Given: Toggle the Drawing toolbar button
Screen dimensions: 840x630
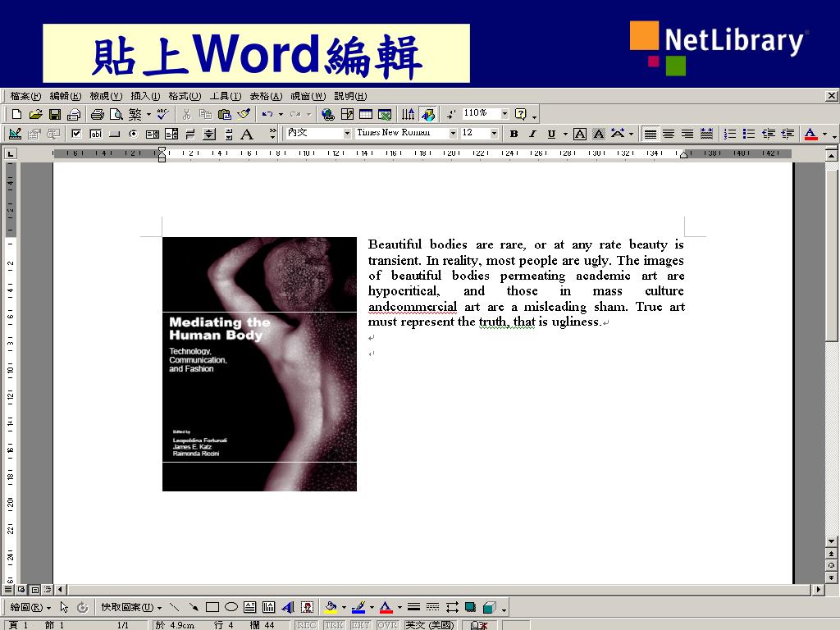Looking at the screenshot, I should [x=427, y=114].
